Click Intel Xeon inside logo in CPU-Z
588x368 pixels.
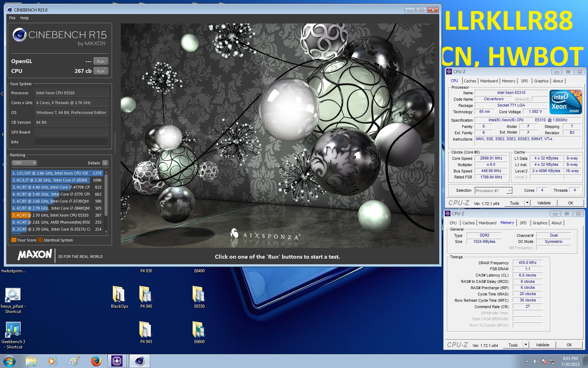click(566, 102)
